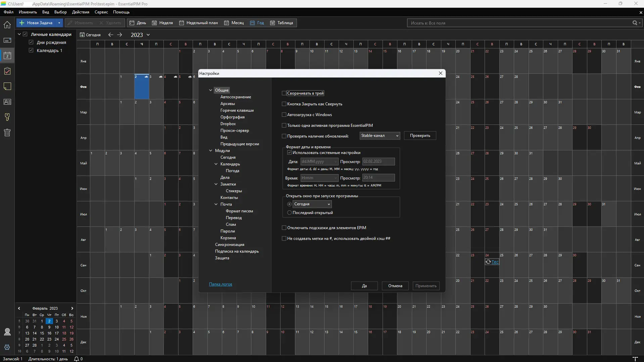Image resolution: width=644 pixels, height=362 pixels.
Task: Select the 'Последний открытый' radio button
Action: [x=289, y=213]
